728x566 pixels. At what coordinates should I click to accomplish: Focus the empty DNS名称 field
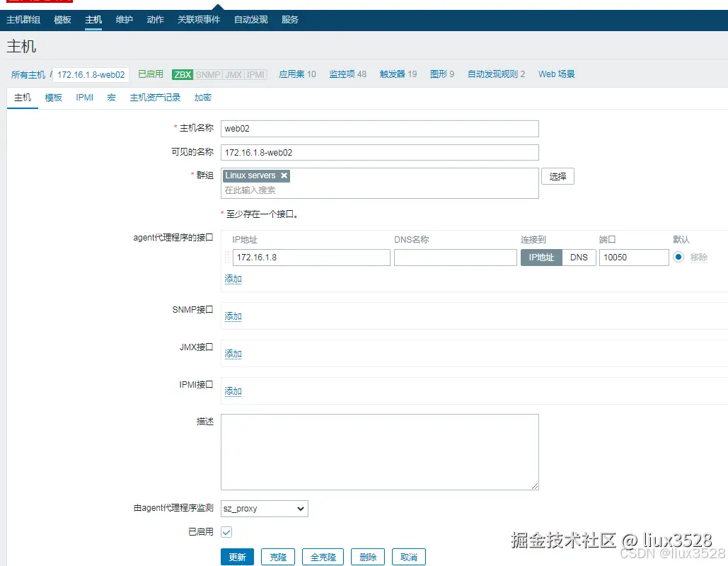(456, 258)
